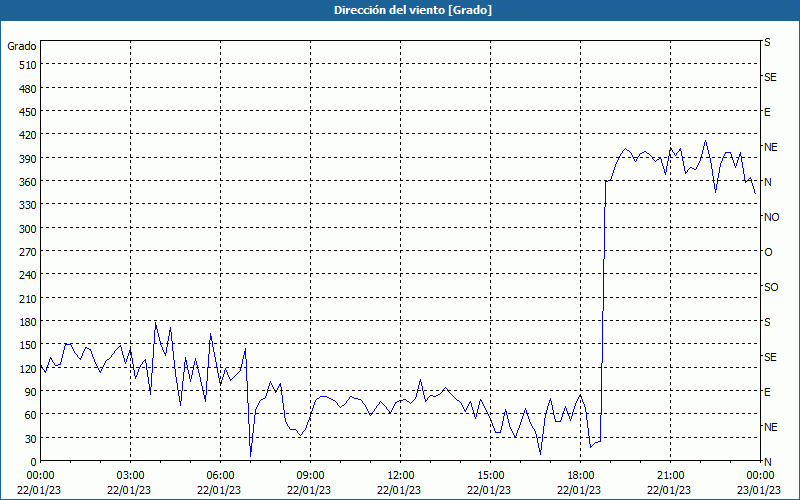This screenshot has height=500, width=800.
Task: Select the 480 y-axis value
Action: click(x=28, y=89)
